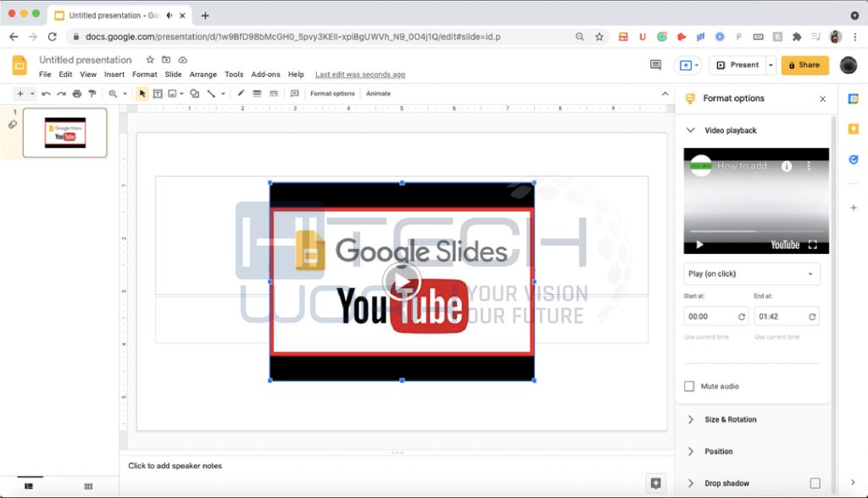Open the Line type dropdown arrow
This screenshot has width=868, height=498.
[223, 93]
